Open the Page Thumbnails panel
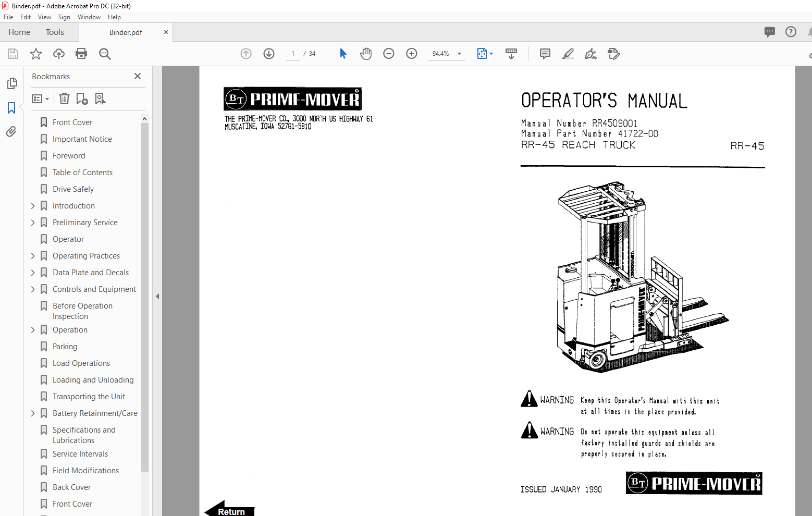 [11, 83]
